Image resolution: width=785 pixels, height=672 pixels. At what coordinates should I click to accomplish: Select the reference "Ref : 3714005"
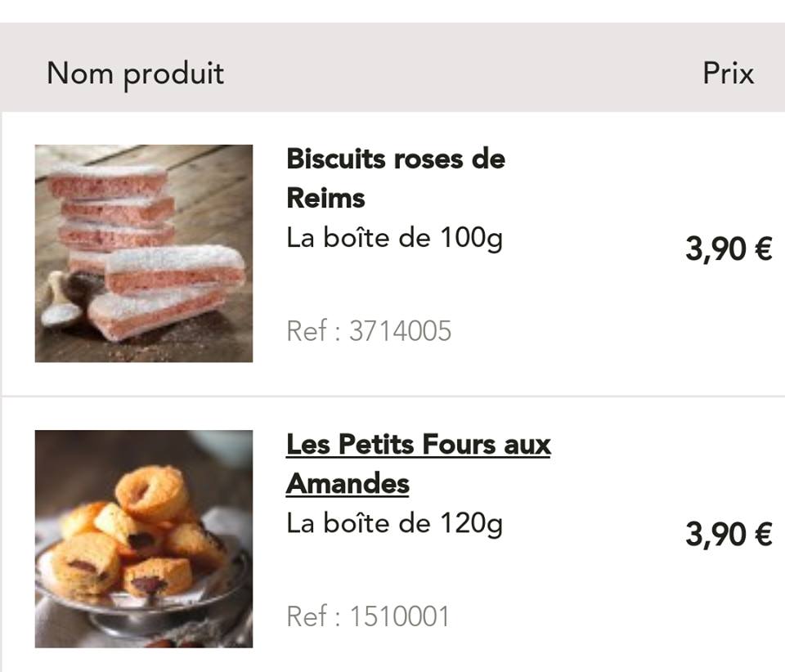[x=369, y=331]
